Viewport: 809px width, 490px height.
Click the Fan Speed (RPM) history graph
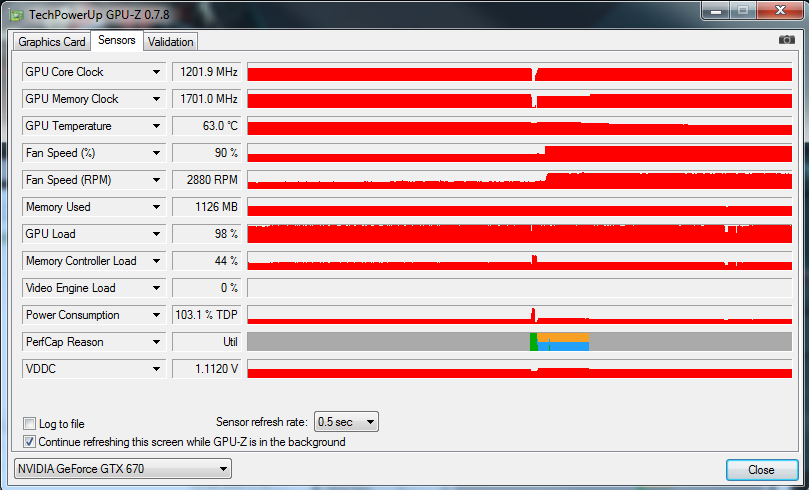pyautogui.click(x=520, y=180)
